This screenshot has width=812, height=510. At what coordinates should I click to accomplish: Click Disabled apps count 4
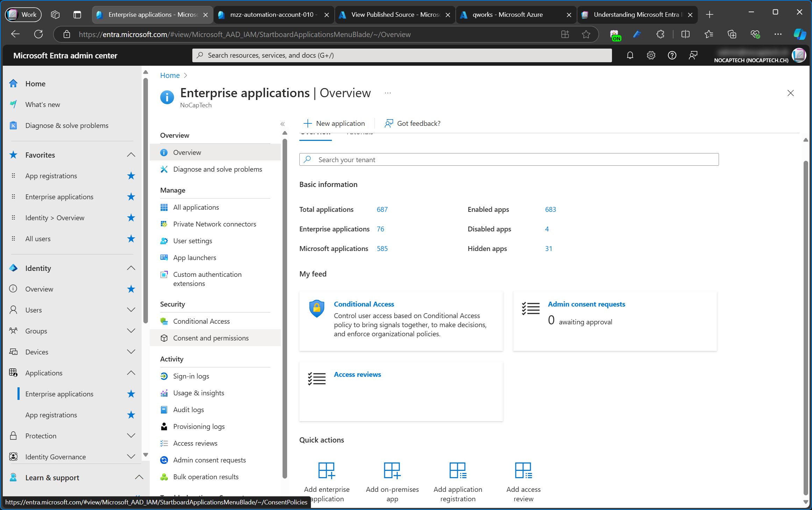click(x=547, y=229)
